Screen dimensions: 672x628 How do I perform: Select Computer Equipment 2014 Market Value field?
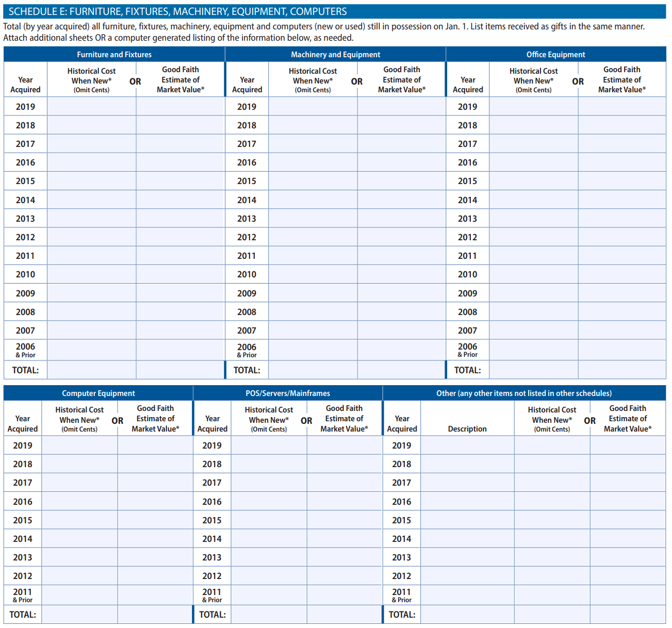point(155,539)
